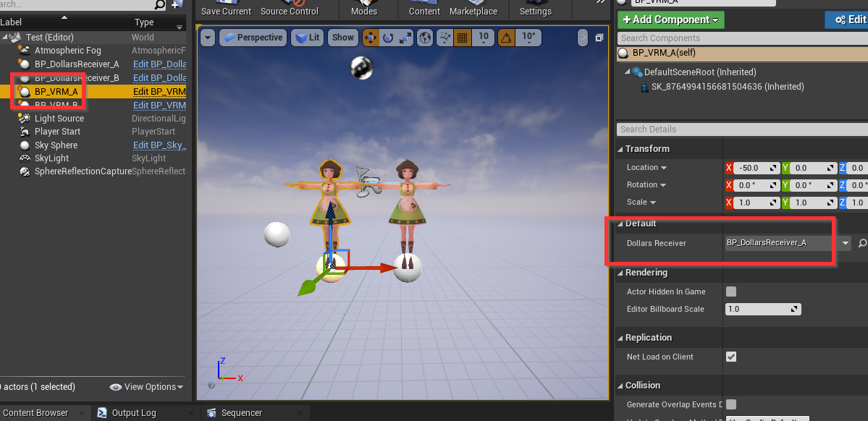Open the Dollars Receiver dropdown
The image size is (868, 421).
(846, 244)
